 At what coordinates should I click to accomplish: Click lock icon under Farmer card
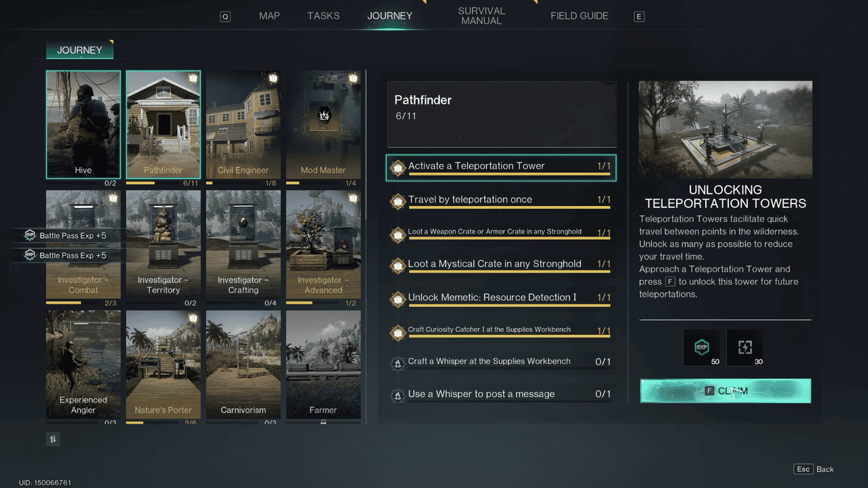coord(323,422)
